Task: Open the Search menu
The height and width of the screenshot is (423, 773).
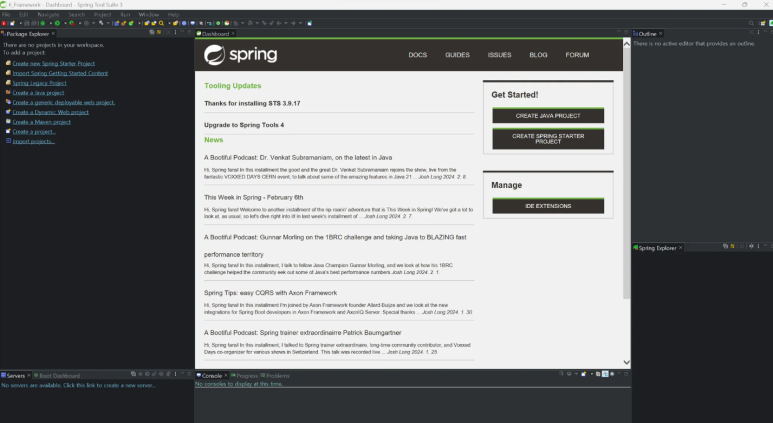Action: (76, 15)
